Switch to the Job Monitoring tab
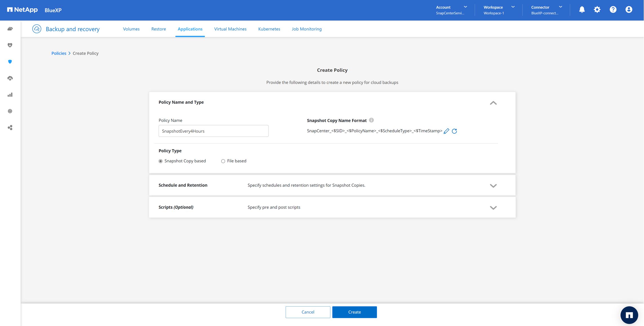This screenshot has height=326, width=644. (x=307, y=29)
